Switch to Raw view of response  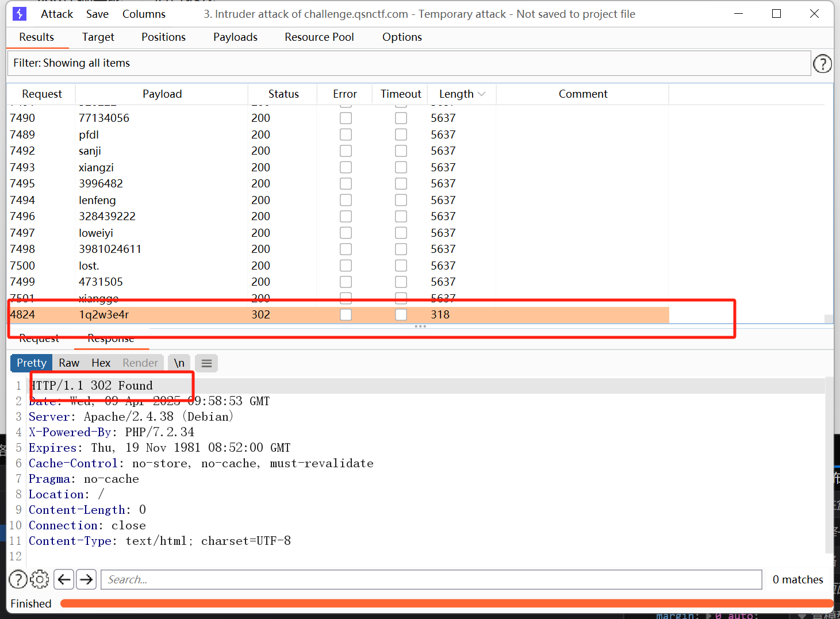point(69,363)
